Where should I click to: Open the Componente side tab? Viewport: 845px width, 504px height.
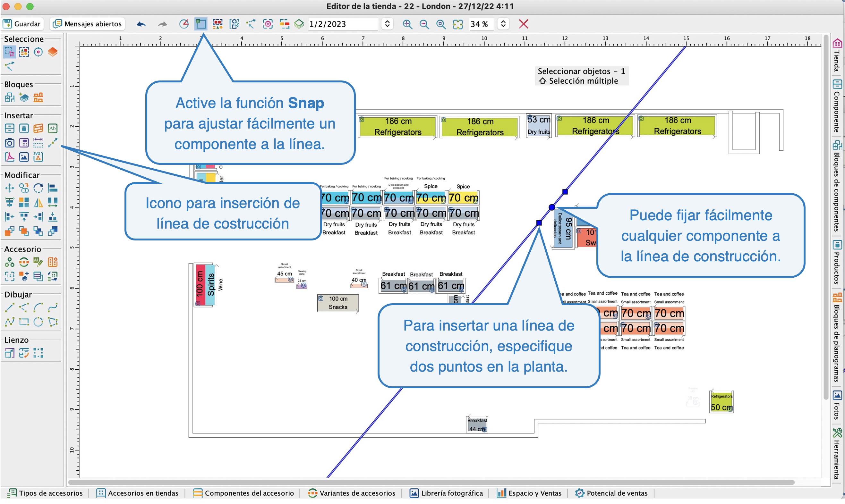(837, 106)
